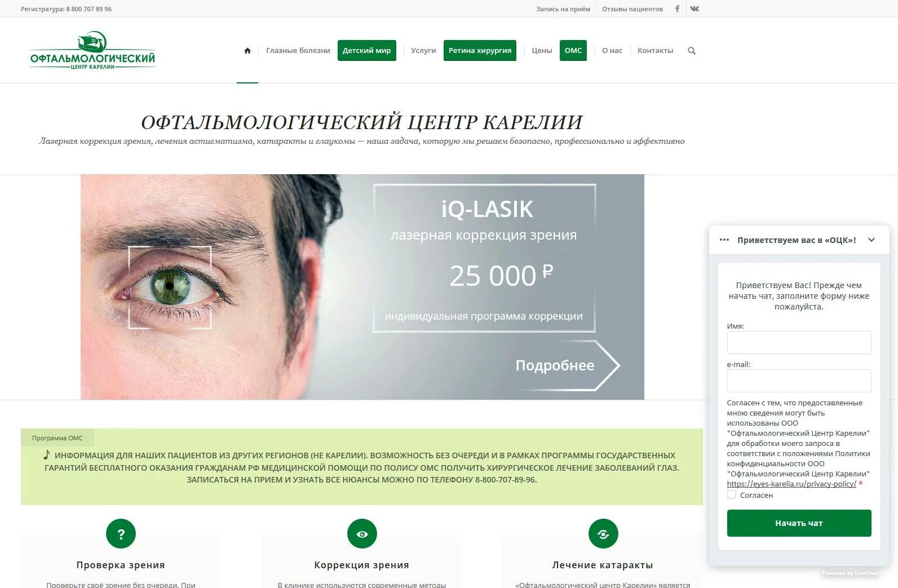The height and width of the screenshot is (588, 898).
Task: Open the privacy-policy link in chat
Action: pos(791,484)
